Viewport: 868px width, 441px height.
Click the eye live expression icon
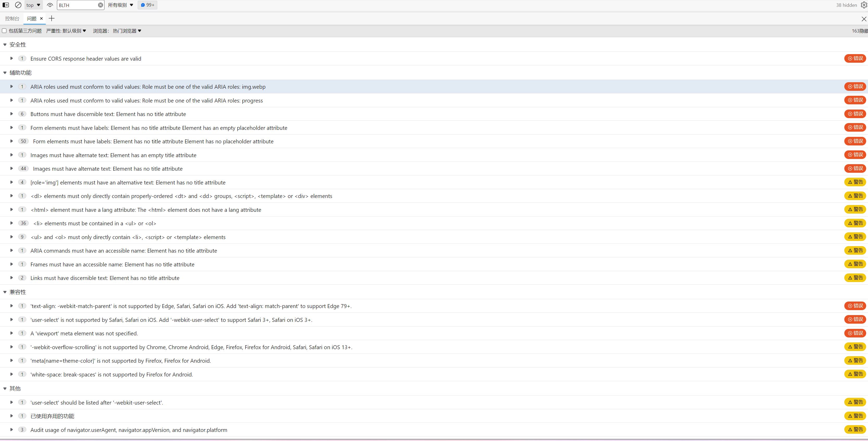pos(50,5)
